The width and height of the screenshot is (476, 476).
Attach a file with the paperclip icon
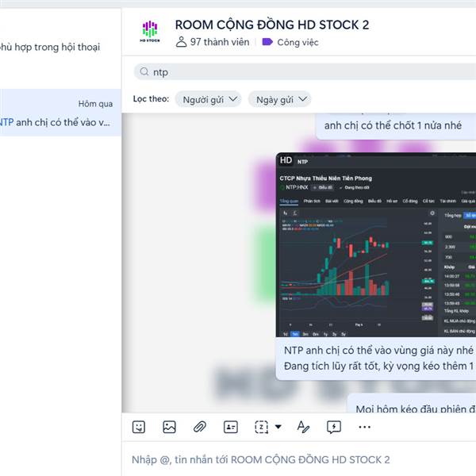coord(200,427)
